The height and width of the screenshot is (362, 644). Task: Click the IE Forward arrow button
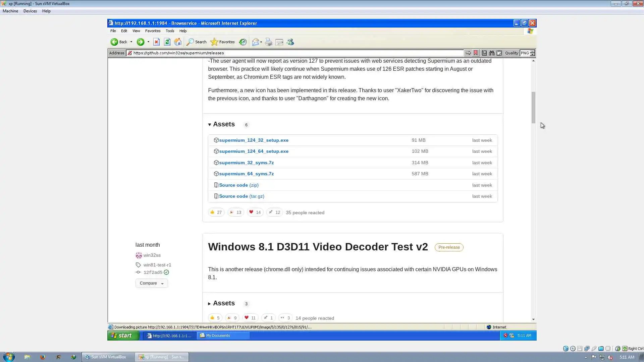click(141, 42)
